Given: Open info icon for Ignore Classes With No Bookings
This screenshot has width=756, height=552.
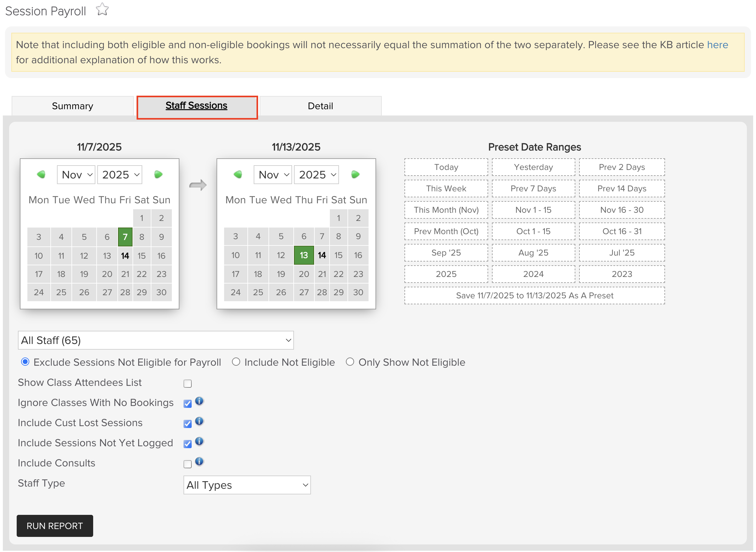Looking at the screenshot, I should (200, 401).
